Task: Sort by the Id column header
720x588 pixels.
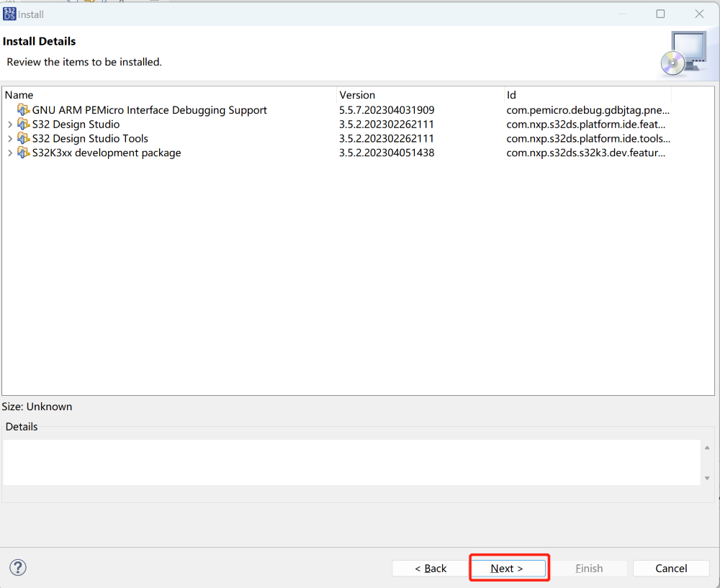Action: pos(588,95)
